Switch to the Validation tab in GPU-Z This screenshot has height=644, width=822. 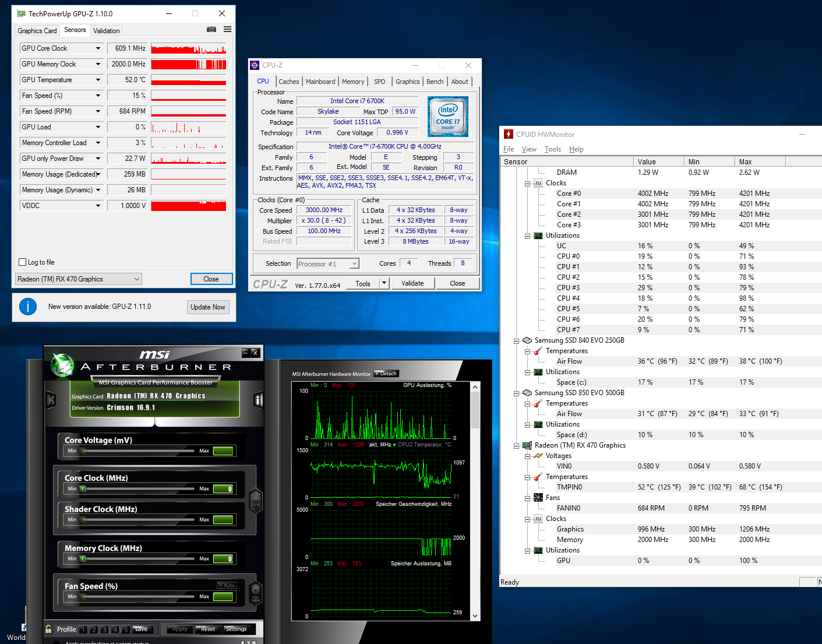(106, 31)
